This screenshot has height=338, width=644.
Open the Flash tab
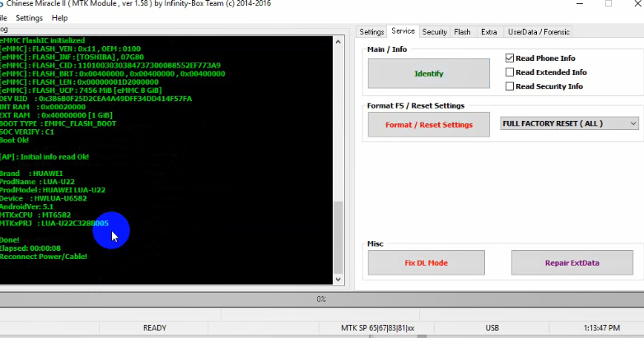pyautogui.click(x=462, y=31)
